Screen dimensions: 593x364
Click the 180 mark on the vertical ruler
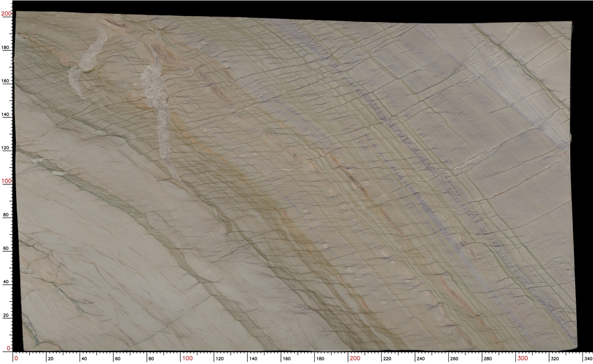pos(6,47)
